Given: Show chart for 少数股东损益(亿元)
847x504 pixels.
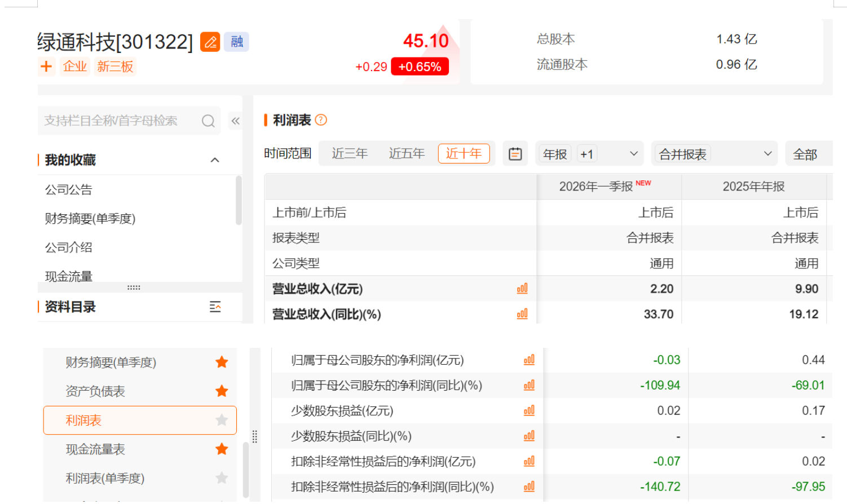Looking at the screenshot, I should point(529,410).
